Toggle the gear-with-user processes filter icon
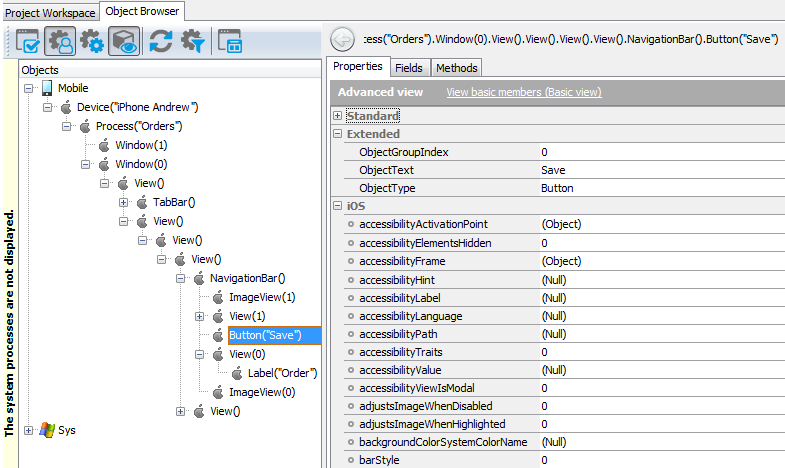Viewport: 785px width, 468px height. (60, 41)
